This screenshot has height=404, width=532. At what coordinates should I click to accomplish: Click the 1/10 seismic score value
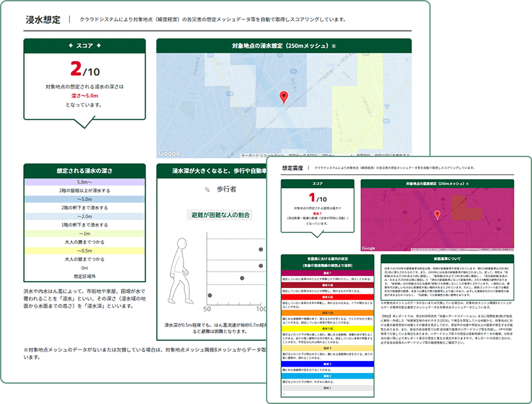click(x=318, y=198)
